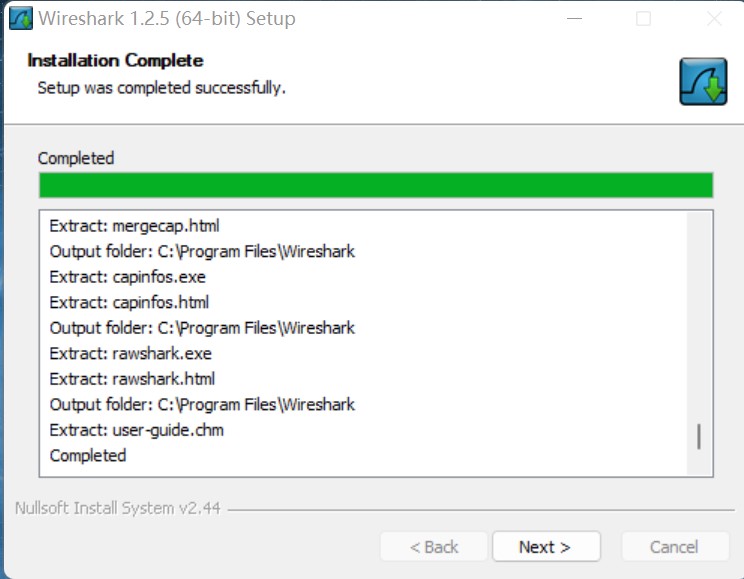The height and width of the screenshot is (579, 744).
Task: Click the disabled Back button
Action: [434, 547]
